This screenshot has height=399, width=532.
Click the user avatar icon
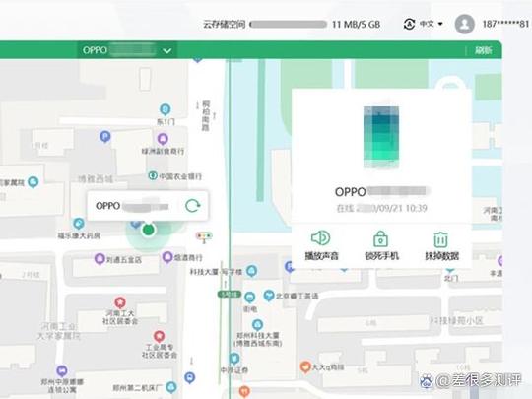[x=464, y=24]
